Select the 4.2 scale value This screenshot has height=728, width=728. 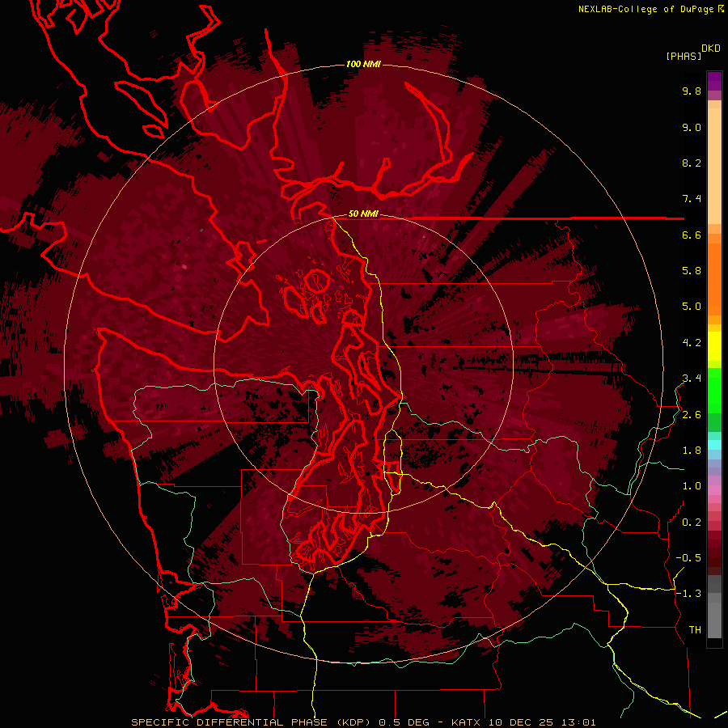692,343
